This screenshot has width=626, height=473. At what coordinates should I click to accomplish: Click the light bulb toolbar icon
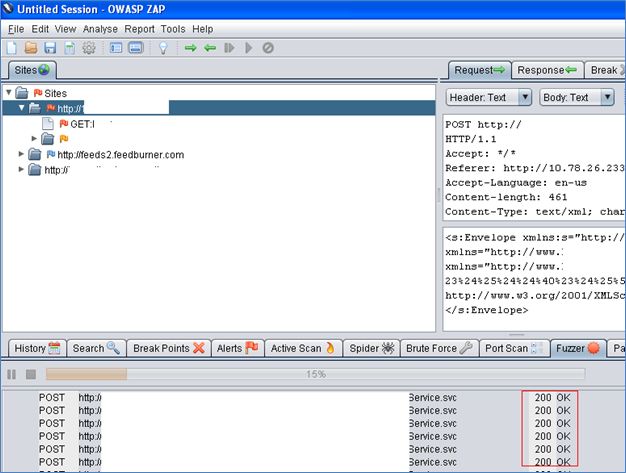(163, 48)
